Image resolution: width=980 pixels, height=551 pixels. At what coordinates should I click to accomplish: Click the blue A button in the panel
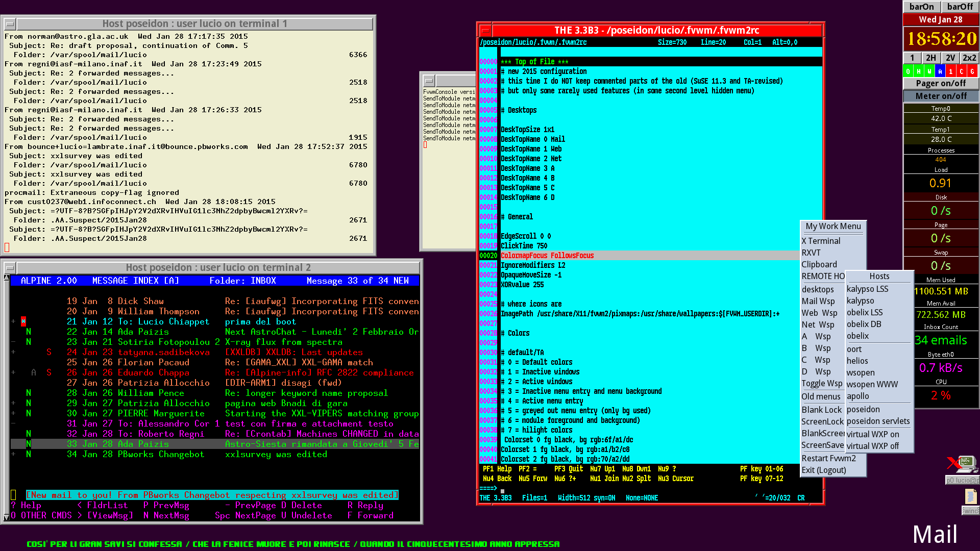(x=940, y=72)
